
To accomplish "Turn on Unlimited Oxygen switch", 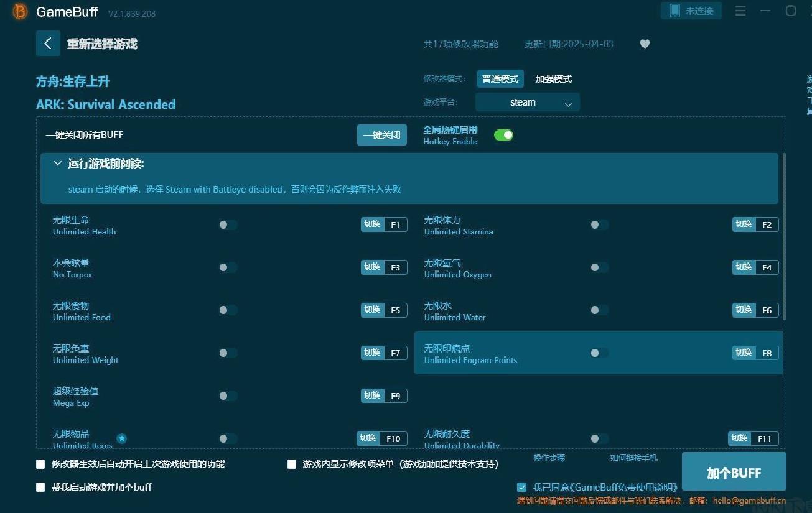I will point(599,267).
